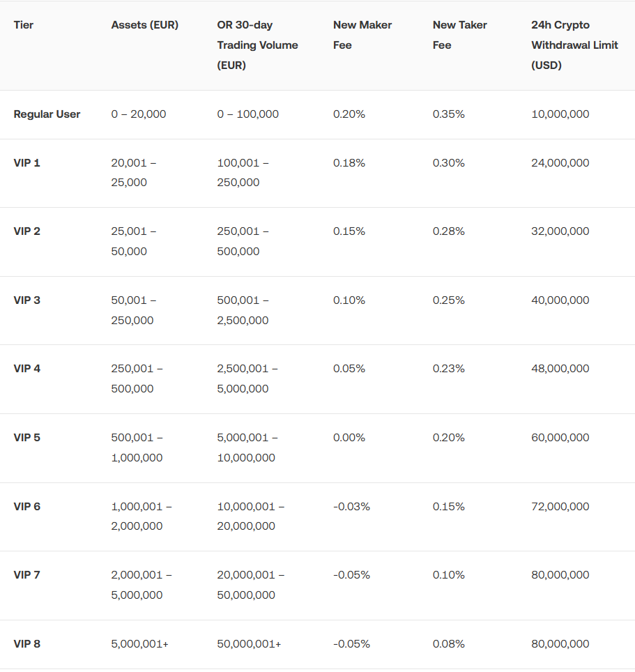This screenshot has height=672, width=635.
Task: Select the VIP 5 tier label
Action: click(27, 438)
